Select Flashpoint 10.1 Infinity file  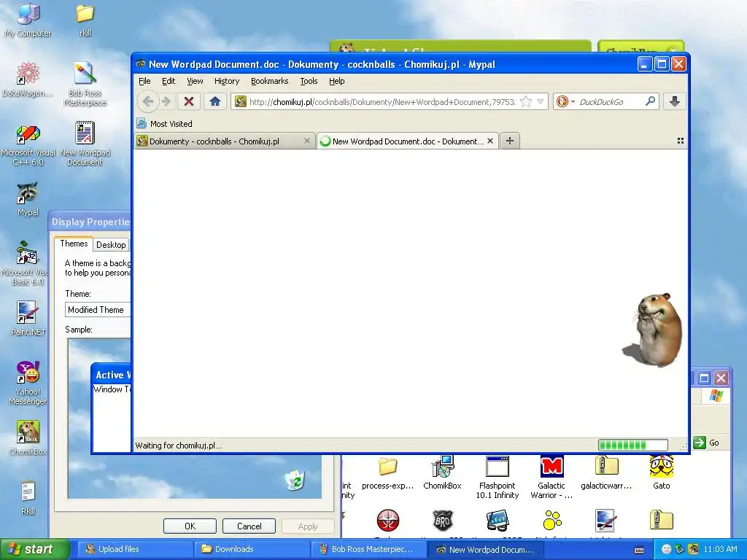click(x=498, y=478)
